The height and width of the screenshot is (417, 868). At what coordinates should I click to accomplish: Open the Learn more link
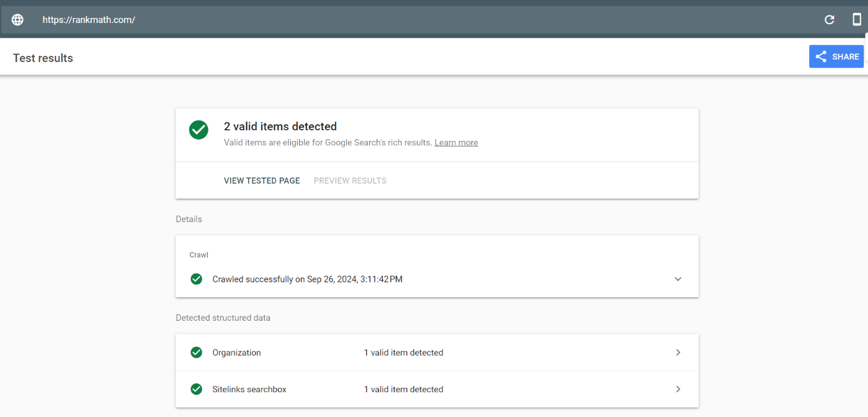(x=456, y=142)
